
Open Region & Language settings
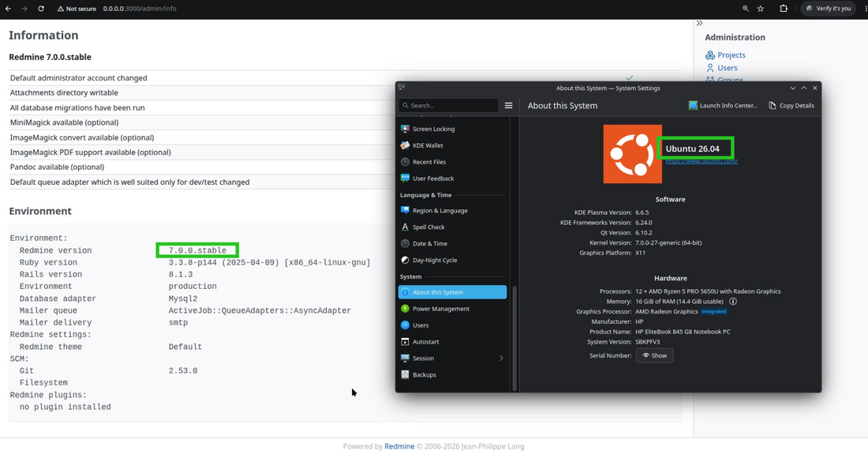(452, 211)
